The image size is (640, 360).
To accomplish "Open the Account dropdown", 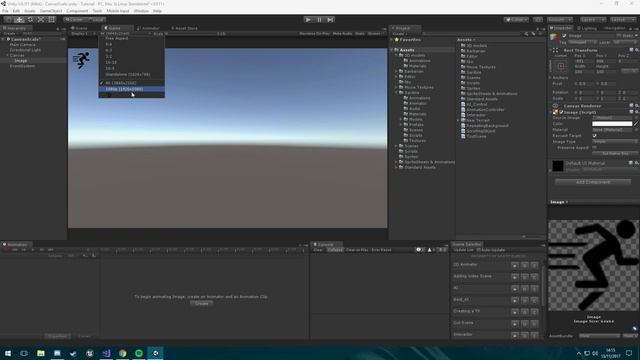I will (x=560, y=20).
